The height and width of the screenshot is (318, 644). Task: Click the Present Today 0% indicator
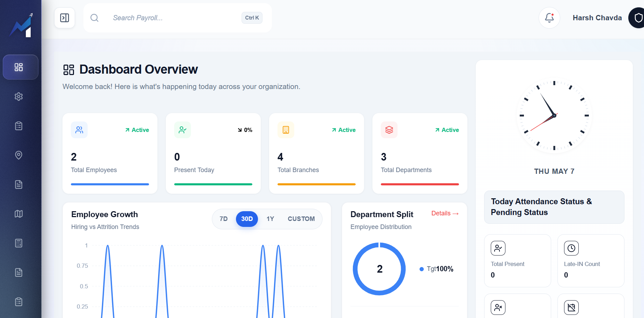(245, 130)
